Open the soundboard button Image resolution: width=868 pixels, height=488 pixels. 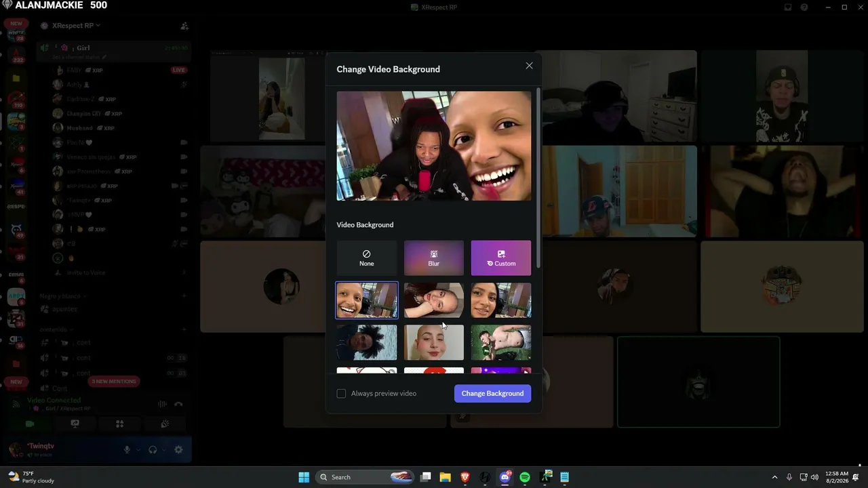[x=164, y=424]
